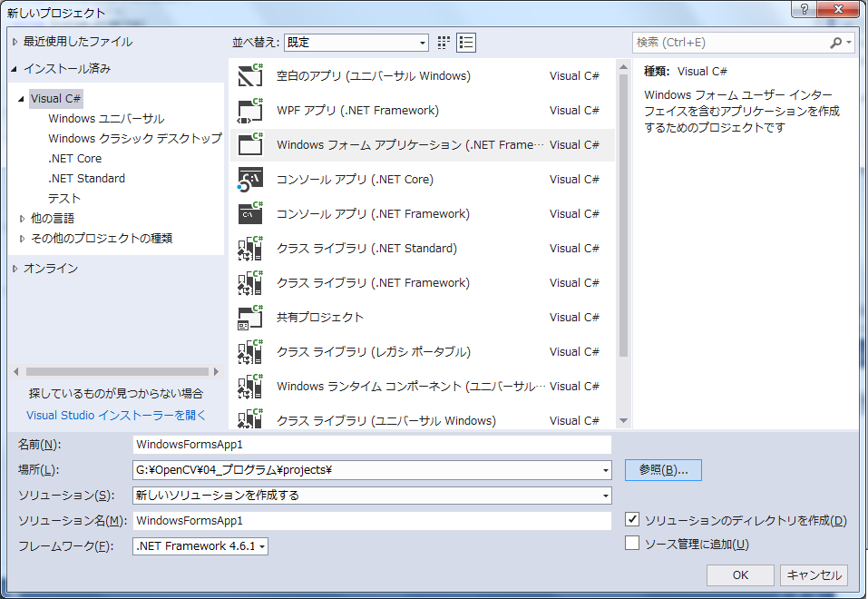Click the help question mark button

(804, 9)
